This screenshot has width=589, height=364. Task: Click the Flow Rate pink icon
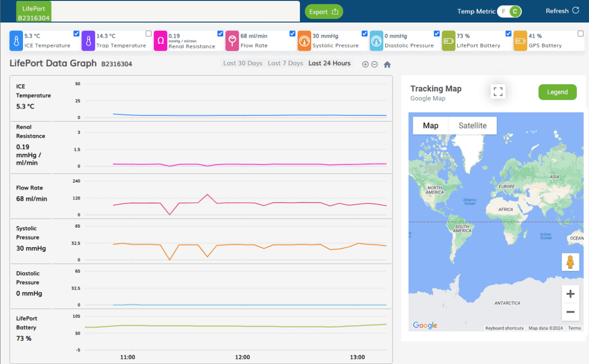232,41
